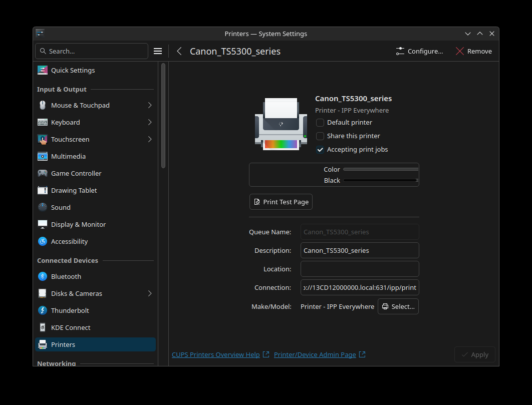Click the Queue Name field
Image resolution: width=532 pixels, height=405 pixels.
point(360,232)
